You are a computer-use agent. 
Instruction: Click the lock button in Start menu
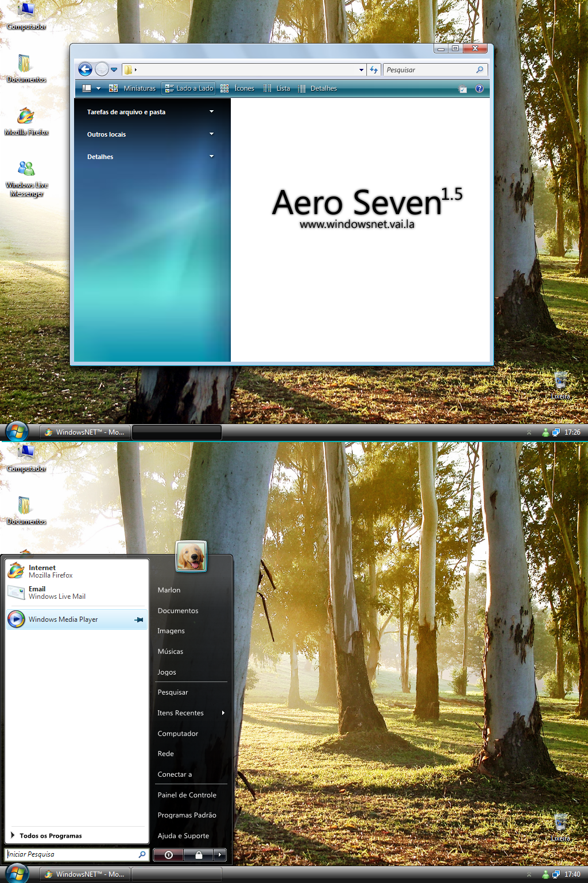tap(199, 855)
